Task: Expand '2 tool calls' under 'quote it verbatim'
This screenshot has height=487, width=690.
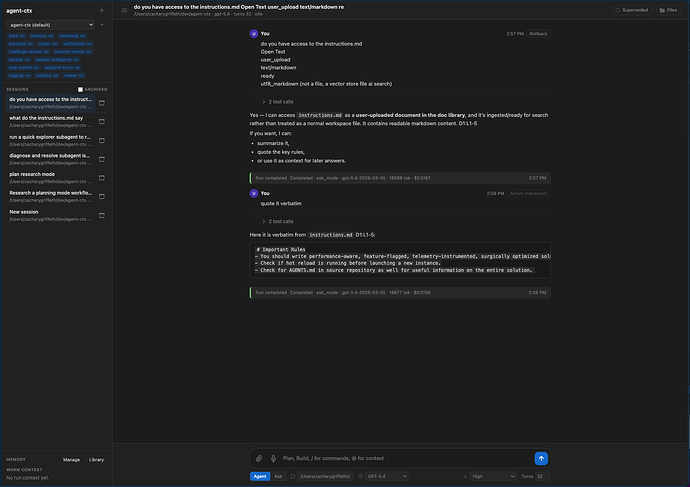Action: click(x=278, y=221)
